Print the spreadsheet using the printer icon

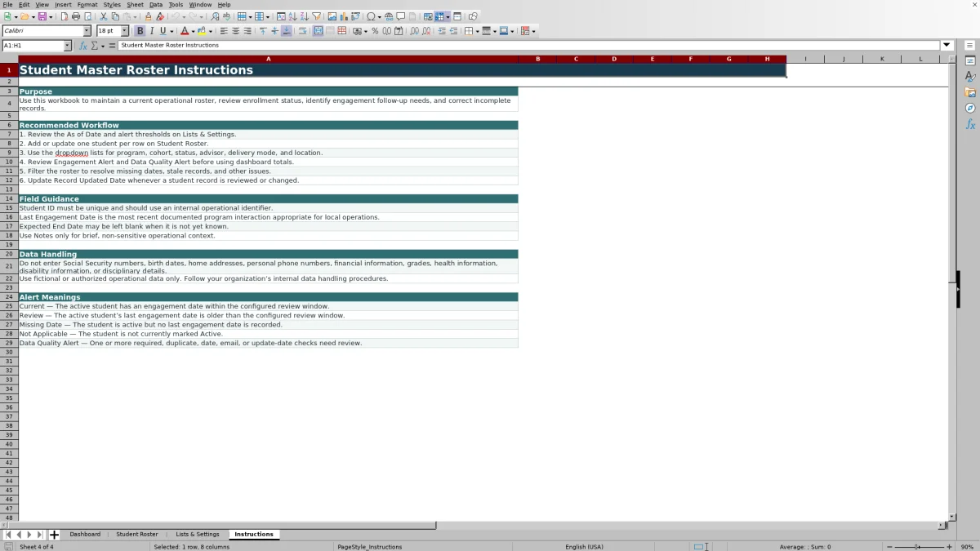click(76, 16)
